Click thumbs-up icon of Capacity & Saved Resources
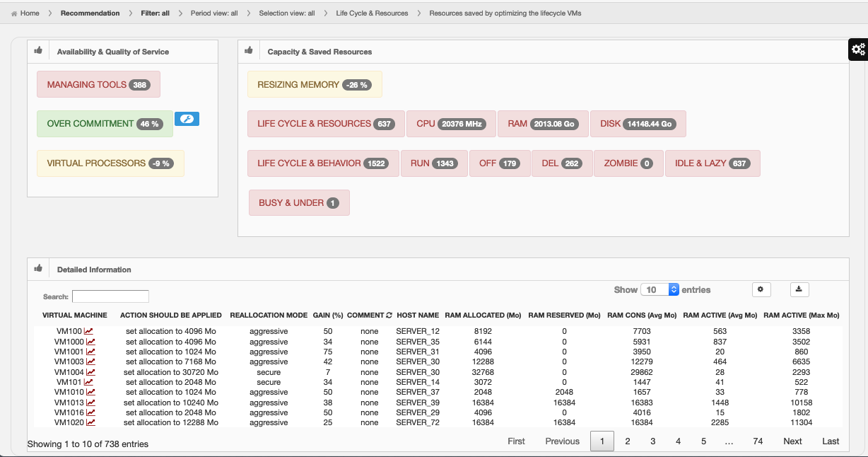Image resolution: width=868 pixels, height=457 pixels. tap(249, 50)
